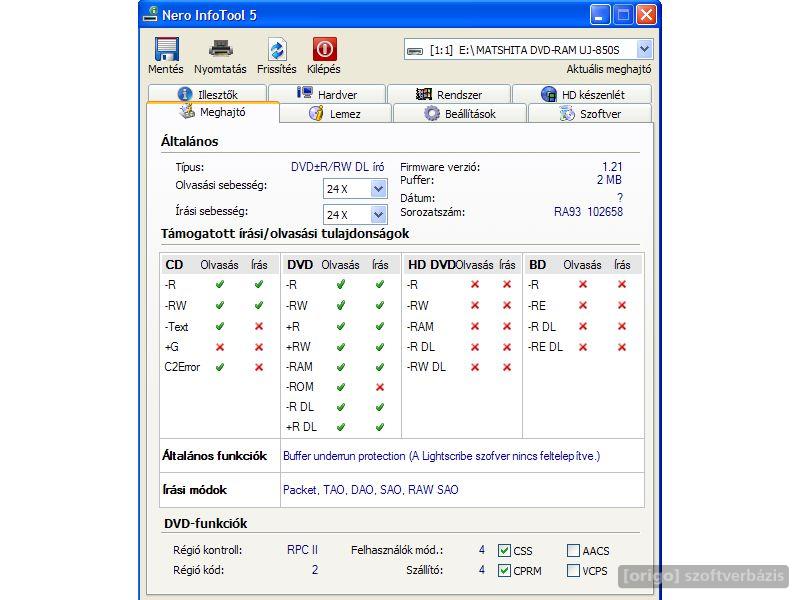Click the -RW DL row in HD DVD column
The height and width of the screenshot is (600, 800).
[x=426, y=367]
